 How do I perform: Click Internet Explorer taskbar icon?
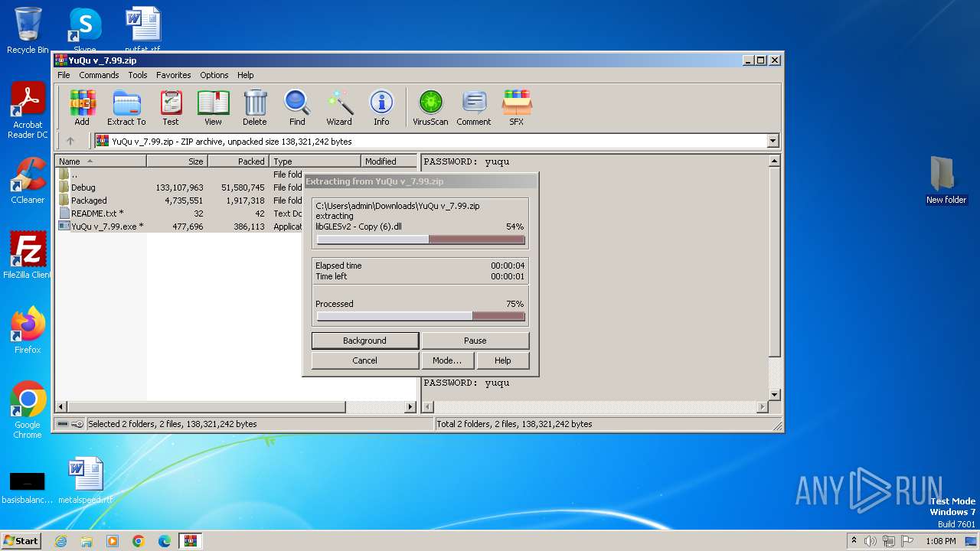point(61,541)
